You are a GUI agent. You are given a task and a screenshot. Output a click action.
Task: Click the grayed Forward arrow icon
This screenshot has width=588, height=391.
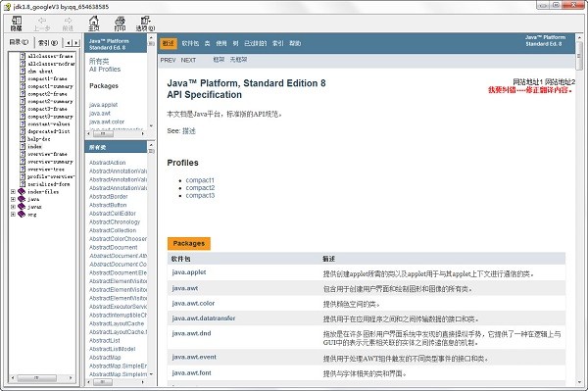(x=68, y=21)
